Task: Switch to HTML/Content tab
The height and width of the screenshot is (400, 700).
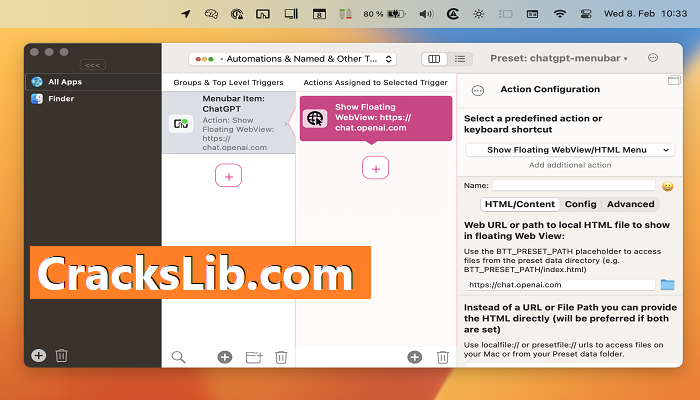Action: tap(520, 204)
